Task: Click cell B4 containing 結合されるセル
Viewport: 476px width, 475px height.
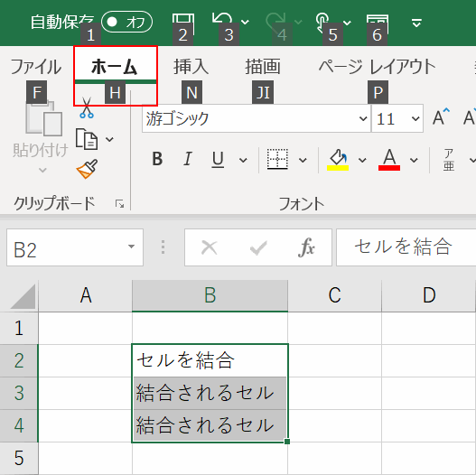Action: 210,426
